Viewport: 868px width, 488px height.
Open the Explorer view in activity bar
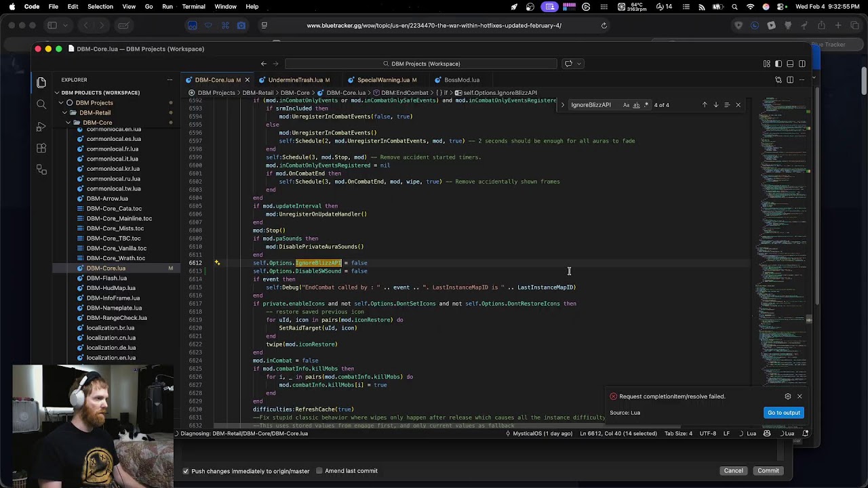(41, 82)
